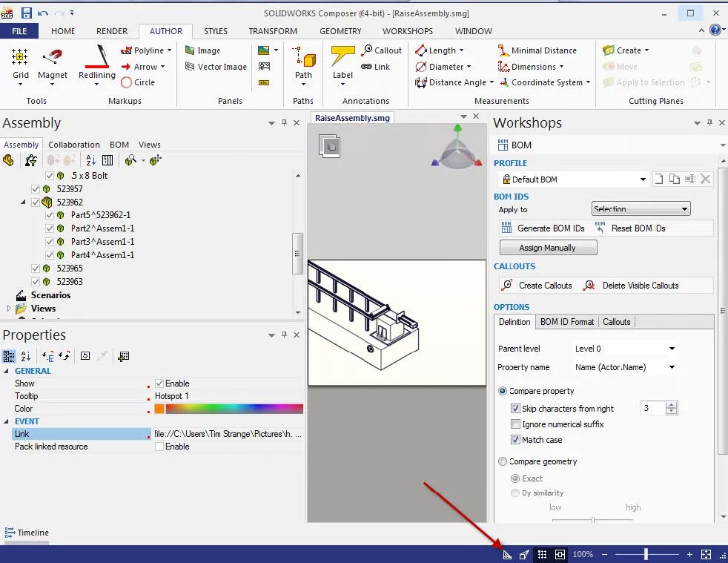Uncheck the Match case option
The width and height of the screenshot is (728, 563).
515,439
